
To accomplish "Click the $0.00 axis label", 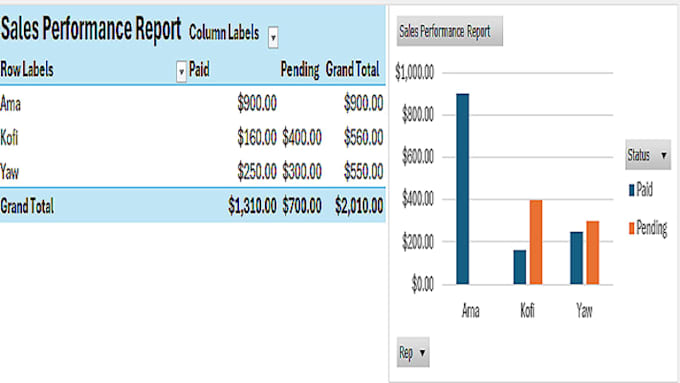I will click(422, 285).
